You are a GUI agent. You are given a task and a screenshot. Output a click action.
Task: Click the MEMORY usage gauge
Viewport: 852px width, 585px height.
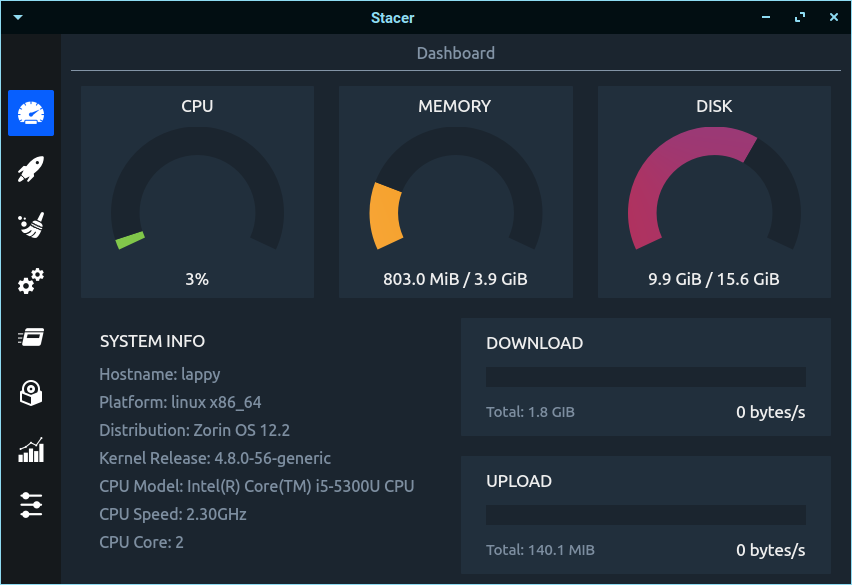[455, 190]
